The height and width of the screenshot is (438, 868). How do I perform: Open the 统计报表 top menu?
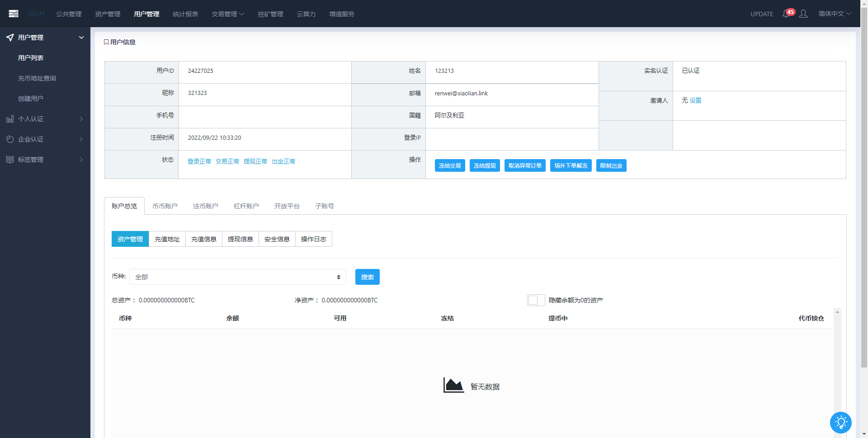coord(185,14)
